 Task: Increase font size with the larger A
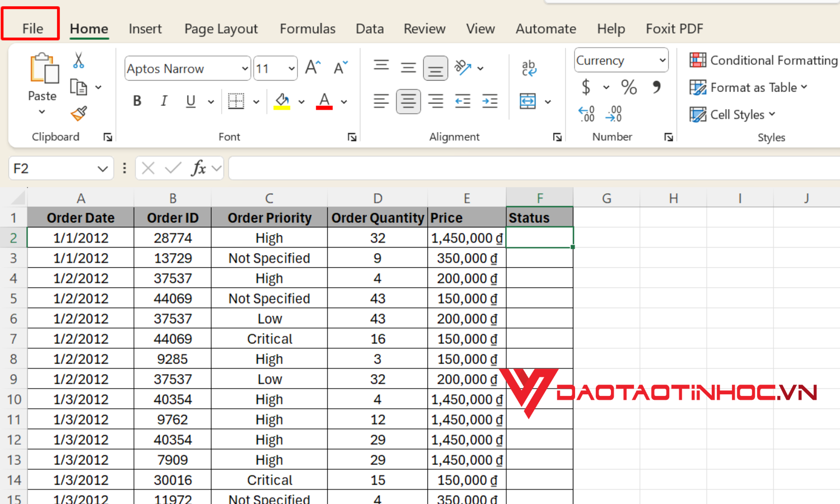point(313,68)
